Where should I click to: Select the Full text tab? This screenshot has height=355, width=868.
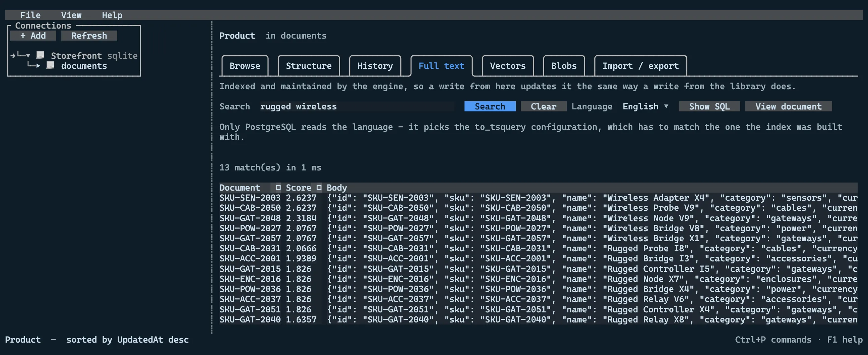pyautogui.click(x=441, y=66)
